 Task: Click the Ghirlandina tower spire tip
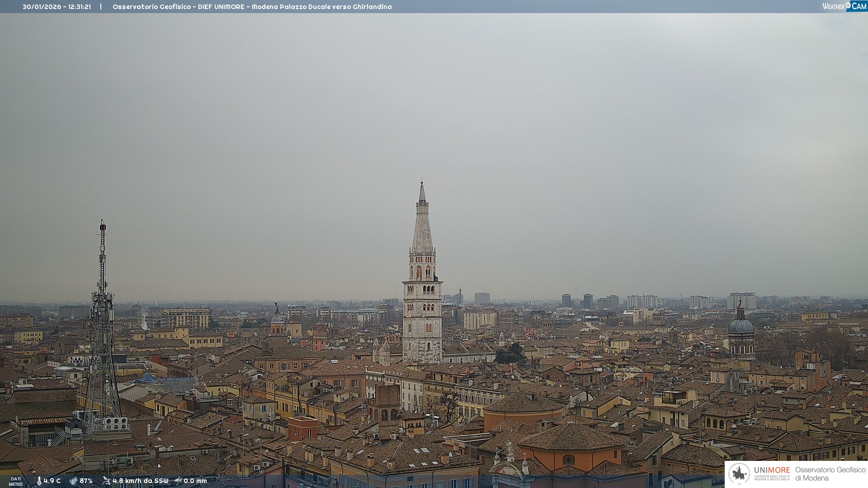click(x=422, y=183)
